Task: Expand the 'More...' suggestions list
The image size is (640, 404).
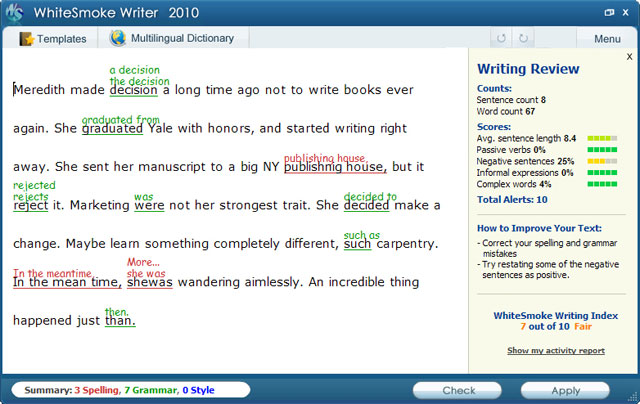Action: 143,262
